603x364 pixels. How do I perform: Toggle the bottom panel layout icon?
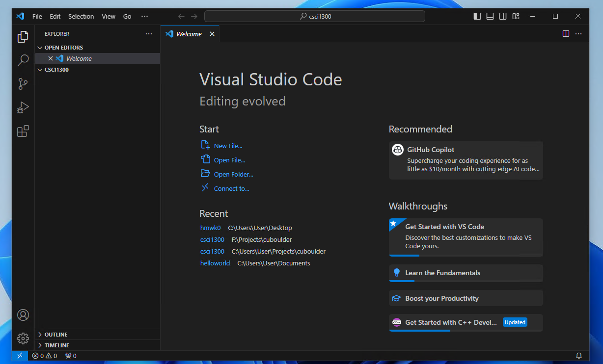(x=490, y=16)
